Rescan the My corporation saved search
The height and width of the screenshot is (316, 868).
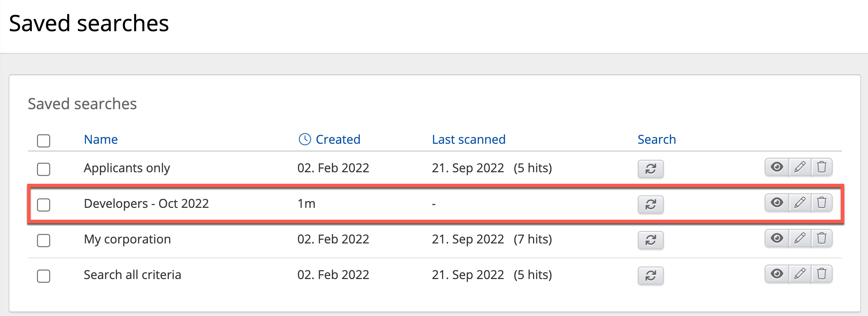point(650,240)
